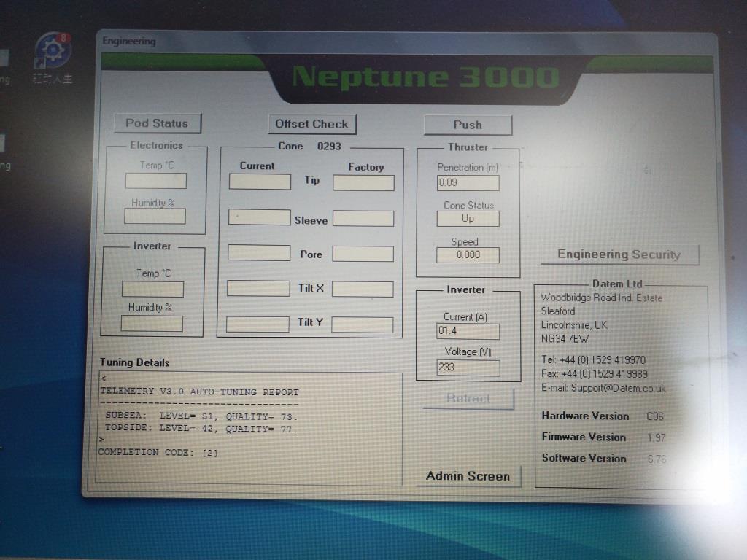Click the Retract button

[468, 399]
